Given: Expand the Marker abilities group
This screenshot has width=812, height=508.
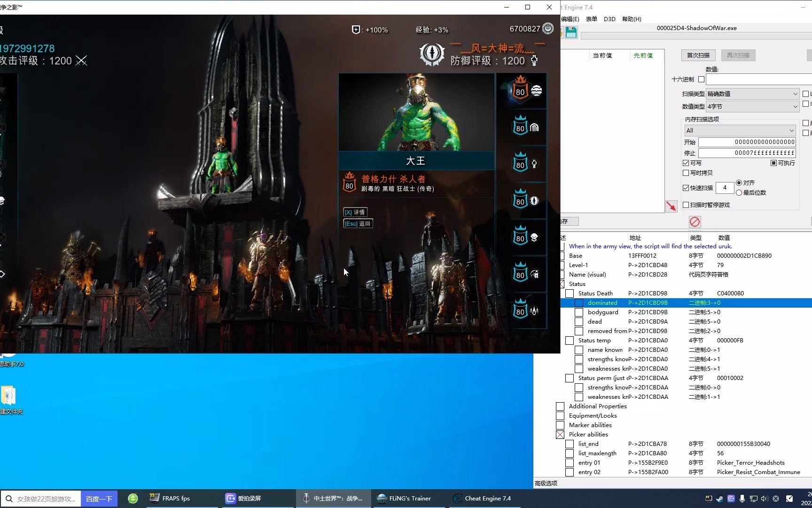Looking at the screenshot, I should click(560, 425).
